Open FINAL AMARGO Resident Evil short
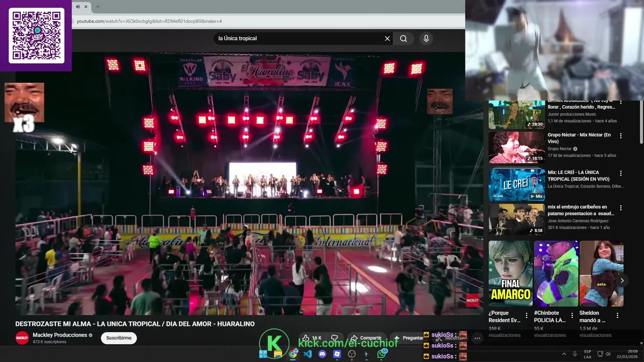The width and height of the screenshot is (644, 362). [x=510, y=274]
